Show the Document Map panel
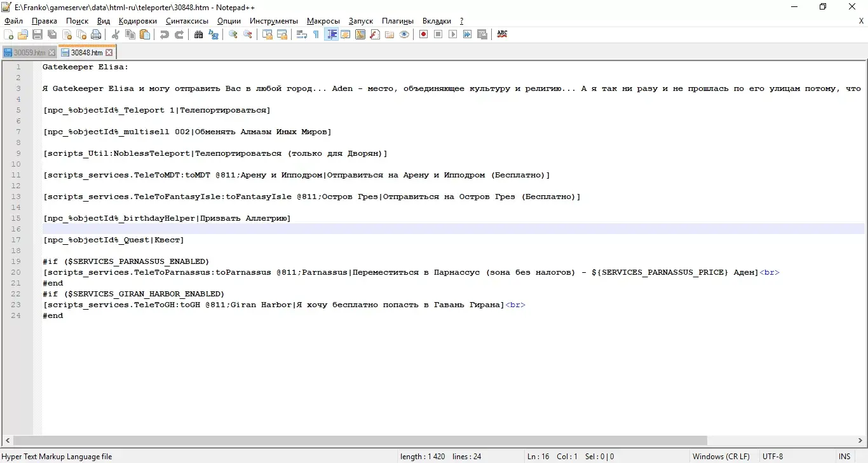868x463 pixels. pyautogui.click(x=360, y=34)
